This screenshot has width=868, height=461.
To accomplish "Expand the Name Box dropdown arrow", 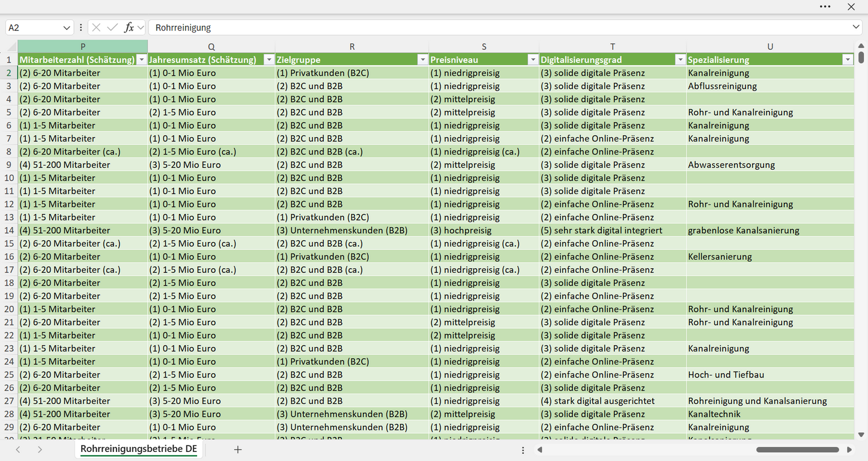I will pyautogui.click(x=67, y=28).
